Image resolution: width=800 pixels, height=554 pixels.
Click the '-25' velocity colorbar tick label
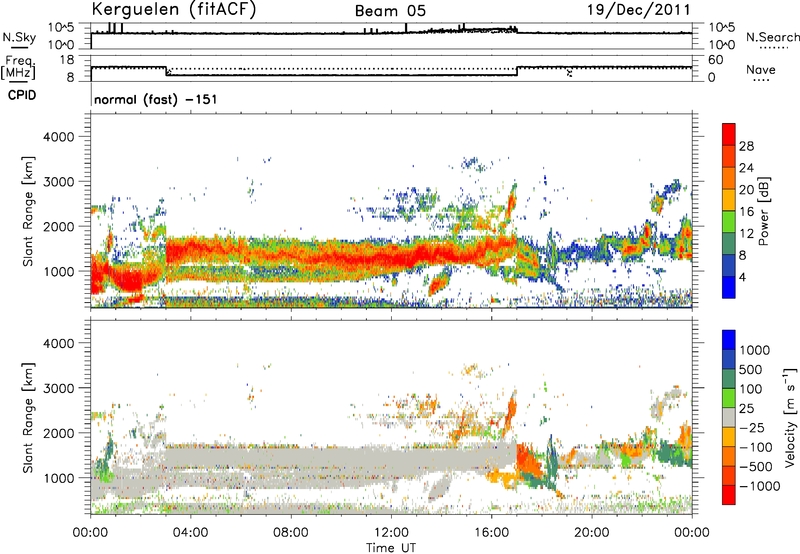(751, 427)
